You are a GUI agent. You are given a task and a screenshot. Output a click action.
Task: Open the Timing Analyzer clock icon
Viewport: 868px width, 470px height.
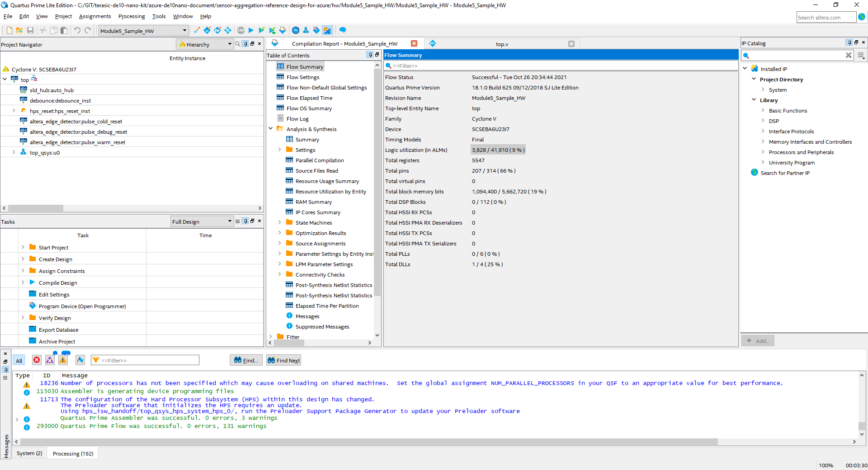tap(295, 30)
